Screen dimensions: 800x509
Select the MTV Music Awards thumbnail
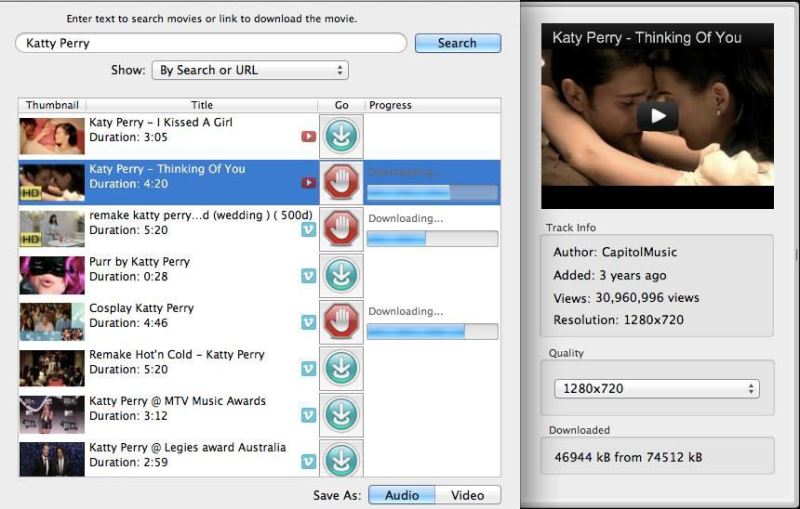point(52,415)
